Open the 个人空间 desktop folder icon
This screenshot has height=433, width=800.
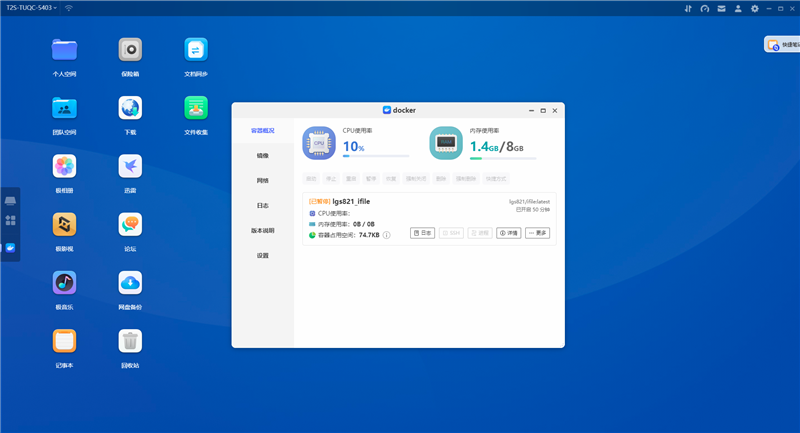tap(64, 50)
